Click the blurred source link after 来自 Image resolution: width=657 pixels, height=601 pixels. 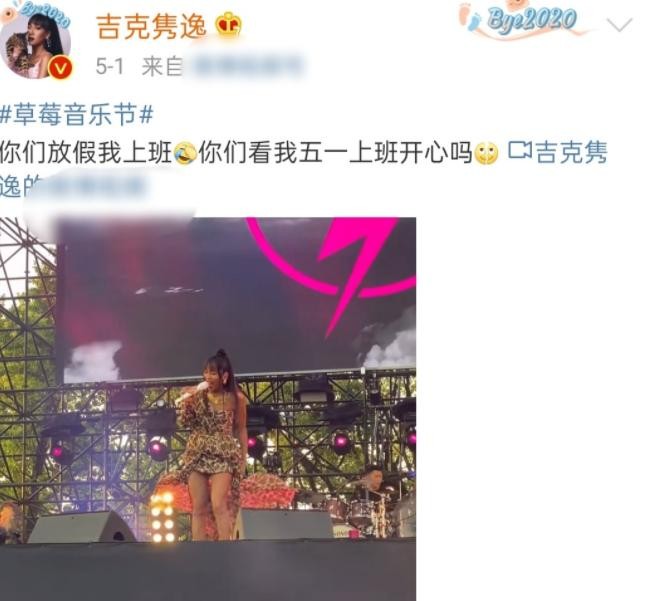point(246,67)
